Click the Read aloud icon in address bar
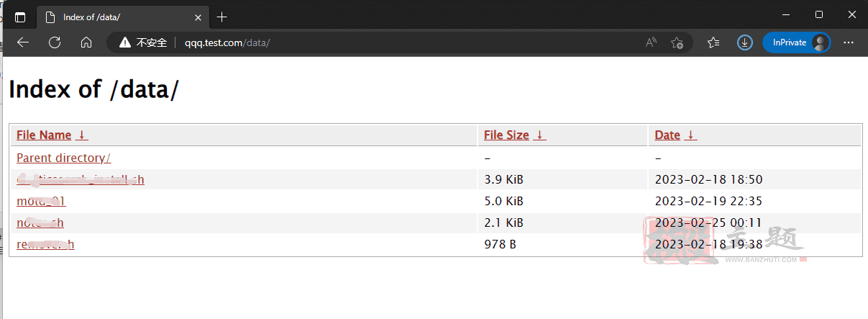The image size is (868, 319). (651, 42)
